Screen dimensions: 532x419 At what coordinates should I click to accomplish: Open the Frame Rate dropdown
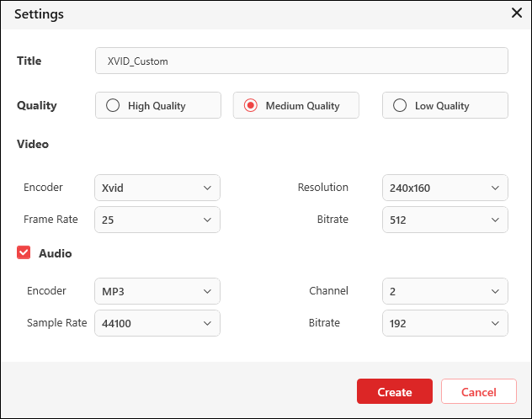click(x=157, y=220)
